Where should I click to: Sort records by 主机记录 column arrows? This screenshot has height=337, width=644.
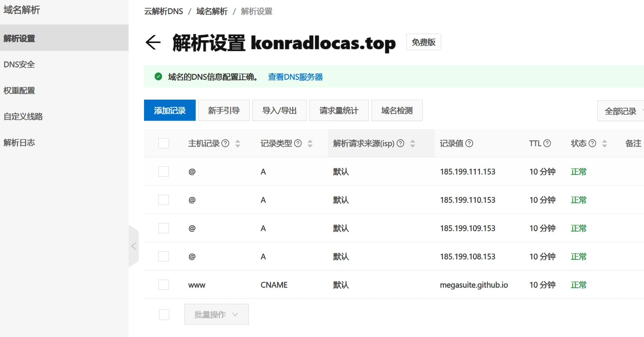[238, 143]
